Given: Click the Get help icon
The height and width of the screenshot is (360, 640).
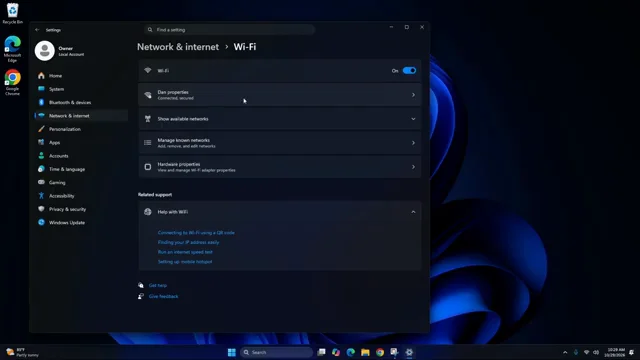Looking at the screenshot, I should tap(141, 285).
